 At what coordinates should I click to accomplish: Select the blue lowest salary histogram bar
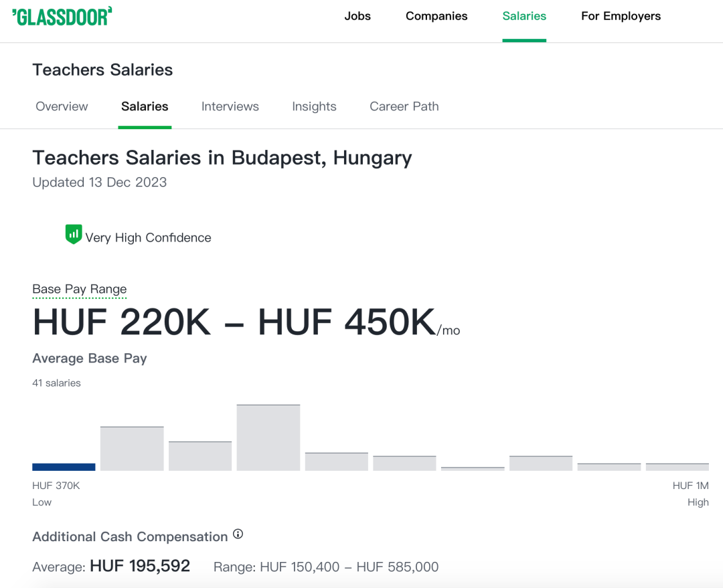64,467
